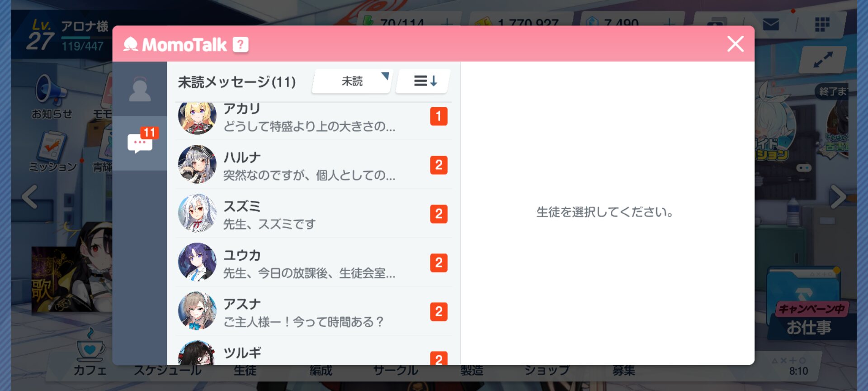Image resolution: width=868 pixels, height=391 pixels.
Task: Open the mailbox envelope icon
Action: [771, 24]
